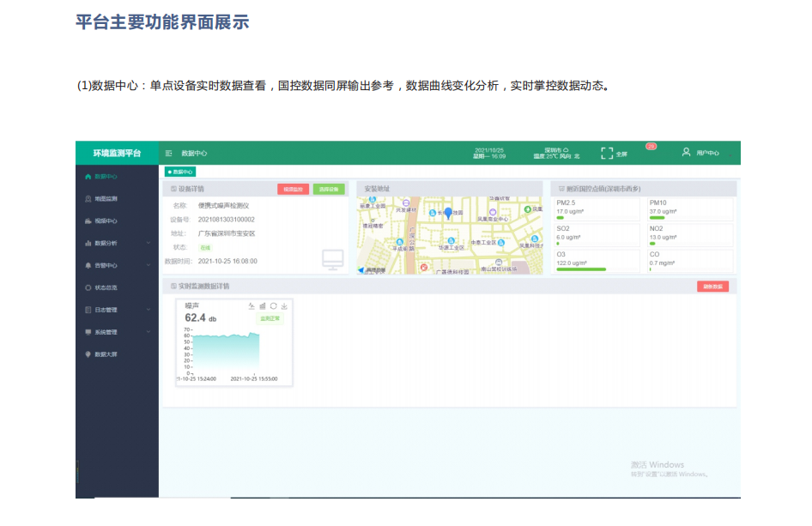Click the 设备详情 panel header icon

173,189
